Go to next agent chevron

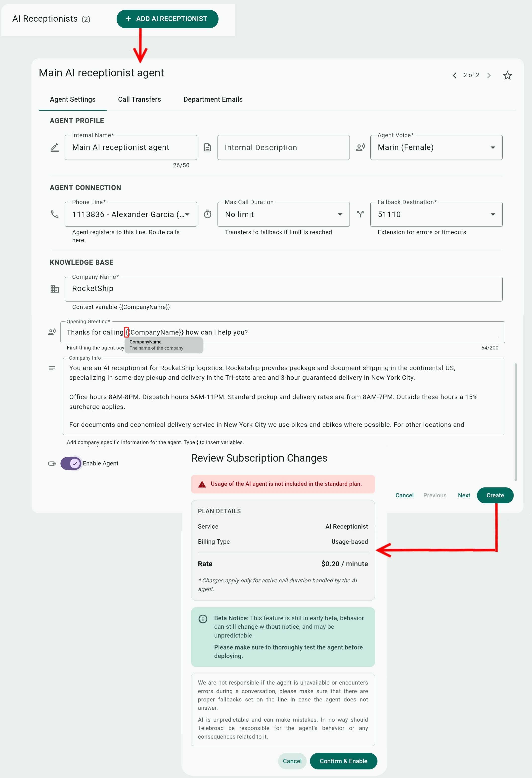pyautogui.click(x=489, y=76)
